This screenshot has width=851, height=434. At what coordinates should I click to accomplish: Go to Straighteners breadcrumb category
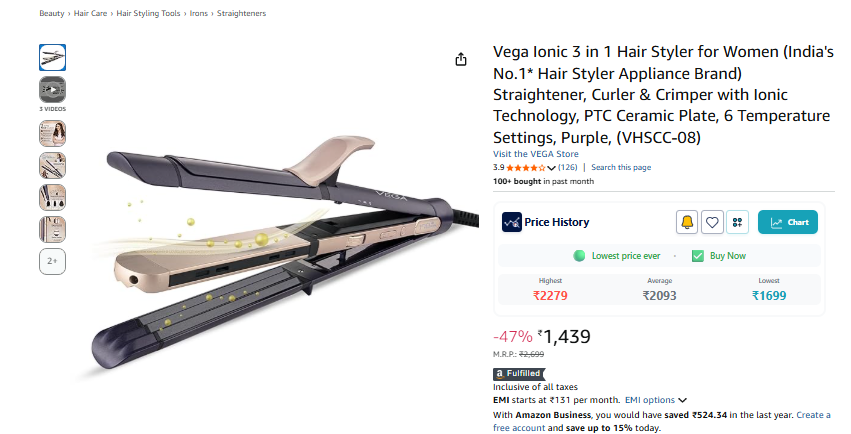pos(242,13)
